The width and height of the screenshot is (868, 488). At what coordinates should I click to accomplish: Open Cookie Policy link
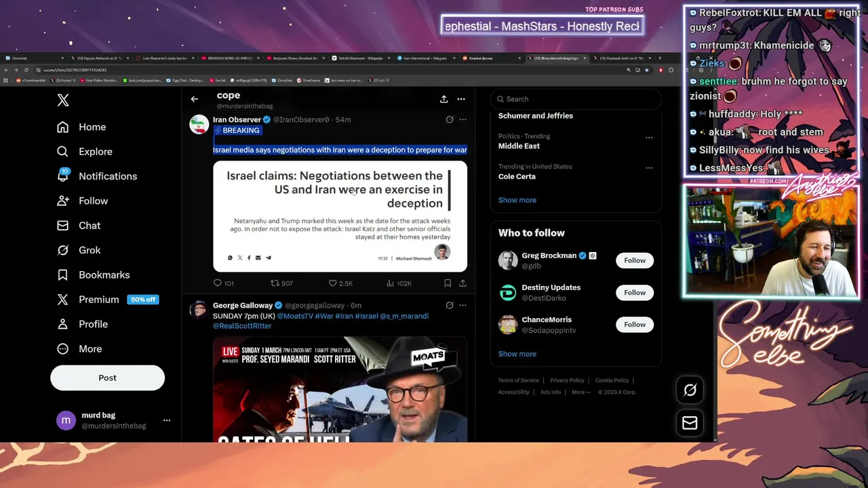pos(612,380)
